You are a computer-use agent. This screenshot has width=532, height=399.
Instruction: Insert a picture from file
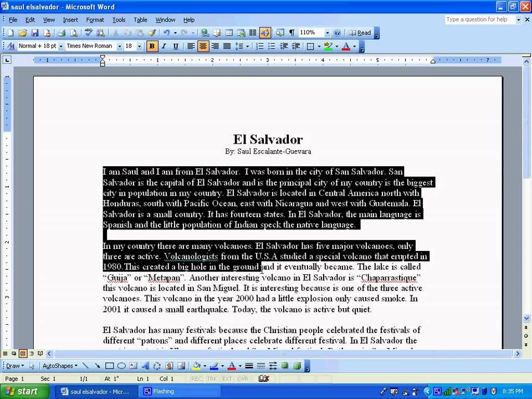click(182, 366)
